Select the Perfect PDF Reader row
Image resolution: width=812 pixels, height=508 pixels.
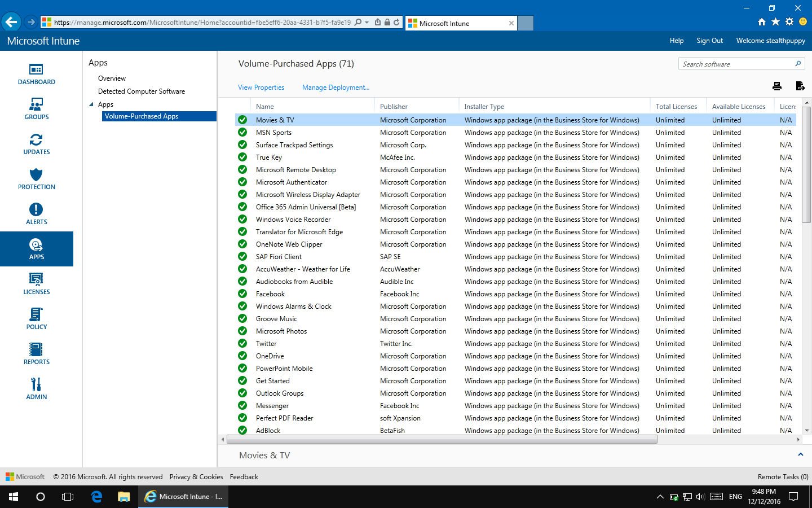[515, 418]
